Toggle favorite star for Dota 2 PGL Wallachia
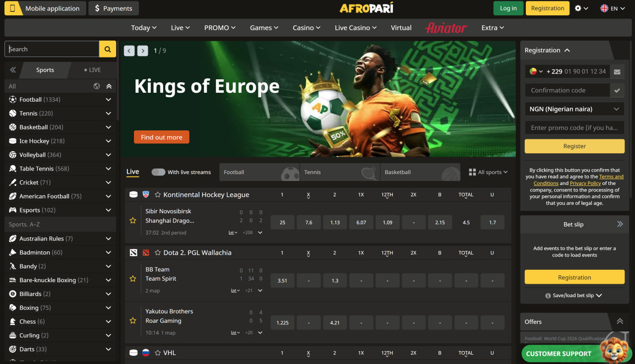 (x=158, y=253)
